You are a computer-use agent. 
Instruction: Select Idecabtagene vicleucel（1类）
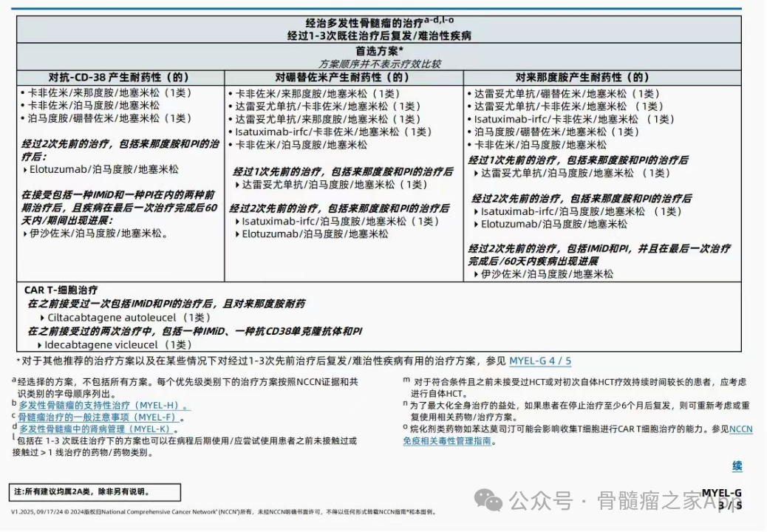pos(118,345)
